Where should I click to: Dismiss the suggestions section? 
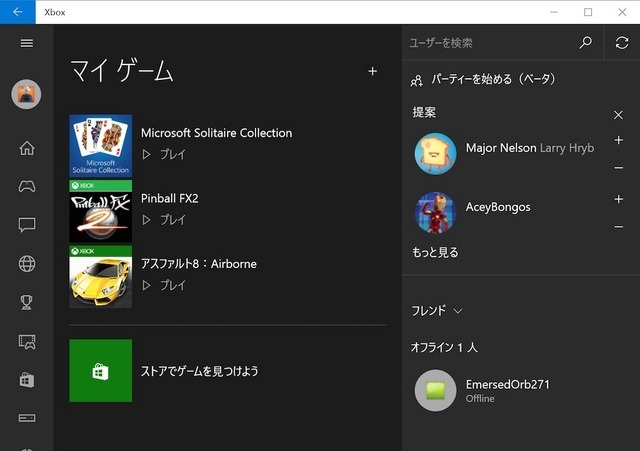[618, 115]
